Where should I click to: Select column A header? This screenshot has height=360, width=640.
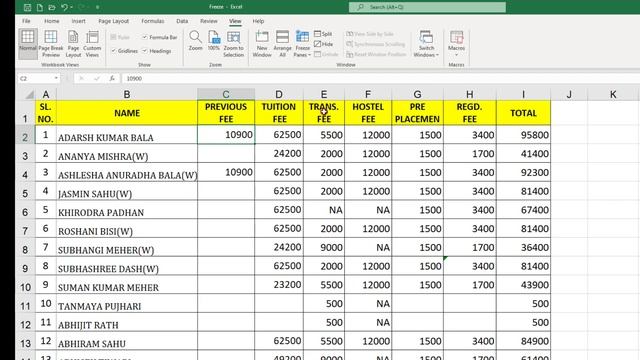pos(46,94)
